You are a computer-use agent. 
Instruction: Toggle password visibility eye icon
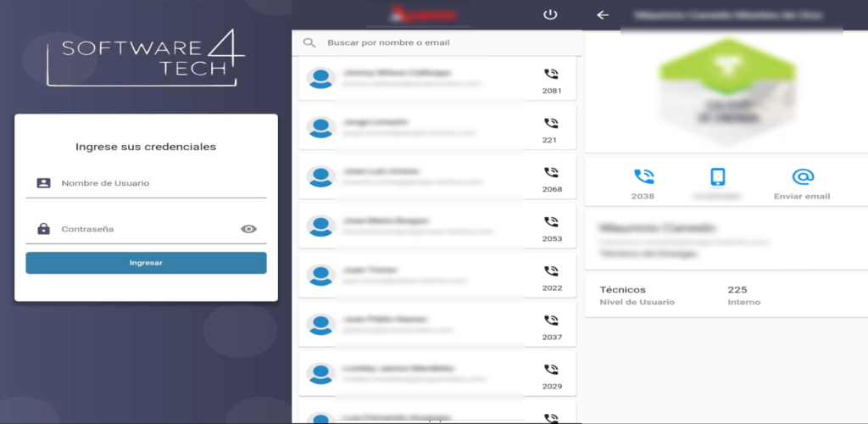(248, 229)
